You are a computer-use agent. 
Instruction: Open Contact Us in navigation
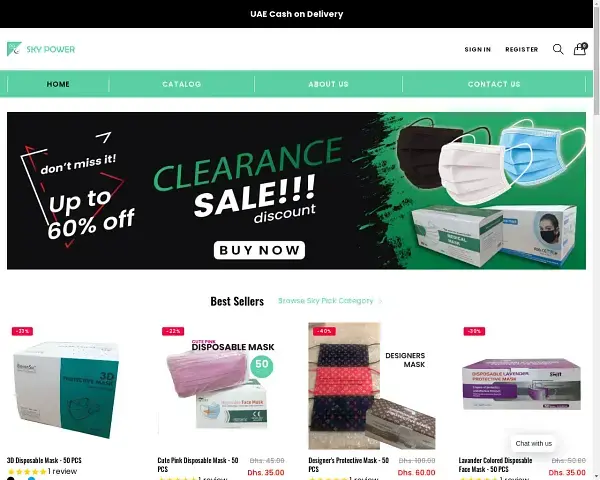coord(494,84)
